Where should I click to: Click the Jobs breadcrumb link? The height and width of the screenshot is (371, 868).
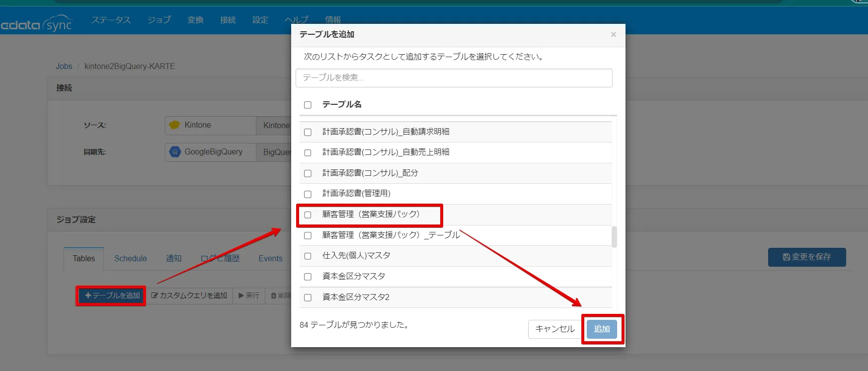click(64, 67)
